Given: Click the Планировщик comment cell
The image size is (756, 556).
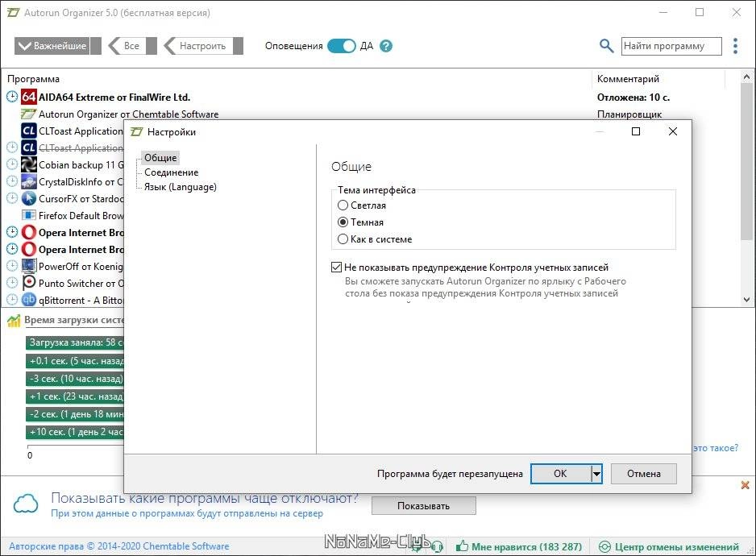Looking at the screenshot, I should (x=629, y=114).
